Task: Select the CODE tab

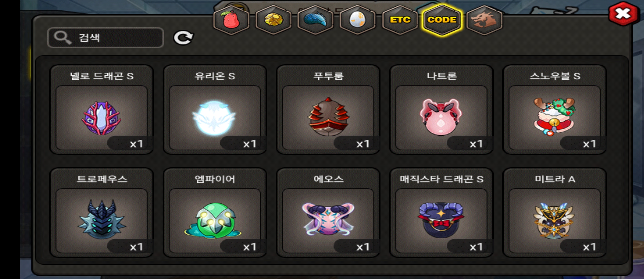Action: point(442,20)
